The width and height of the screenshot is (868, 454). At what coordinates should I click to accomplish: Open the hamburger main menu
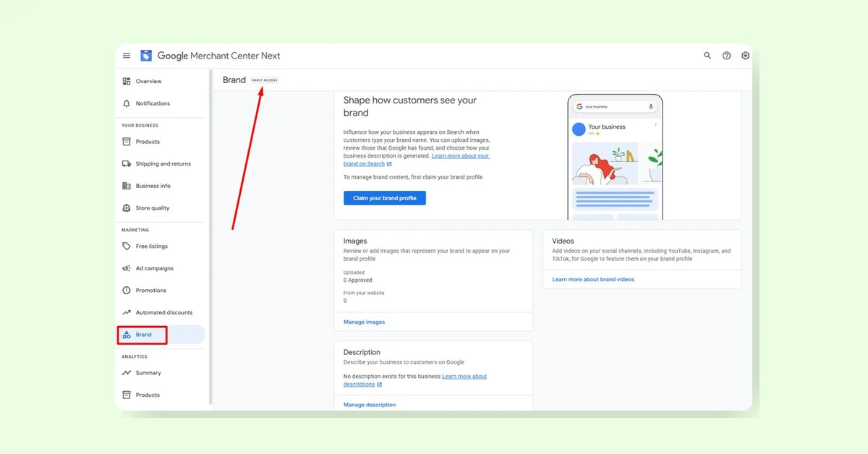pyautogui.click(x=127, y=56)
